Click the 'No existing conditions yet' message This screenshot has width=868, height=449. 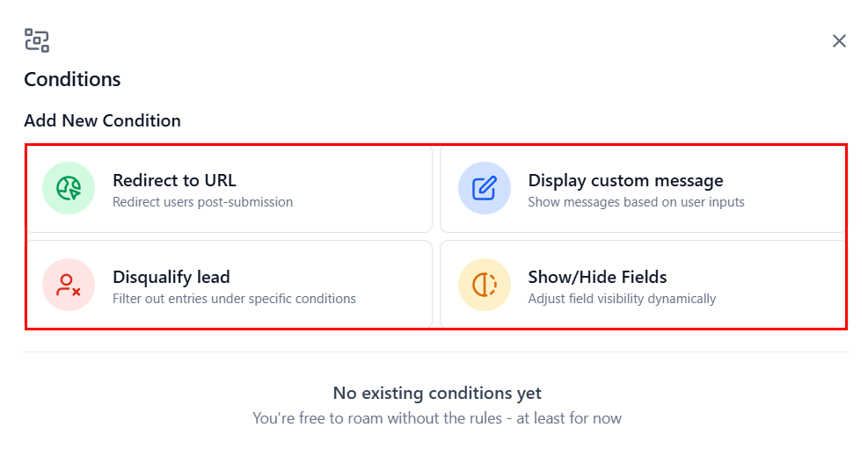click(x=437, y=393)
